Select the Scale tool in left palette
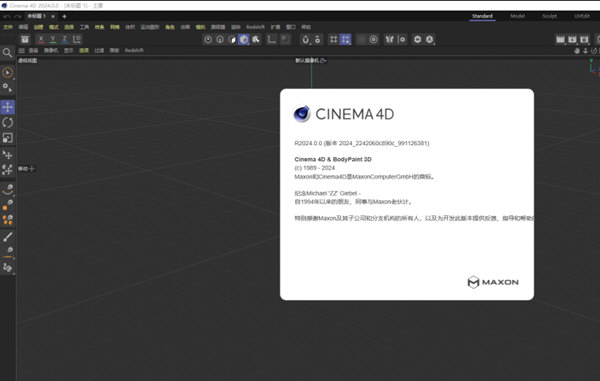This screenshot has height=381, width=600. coord(8,138)
